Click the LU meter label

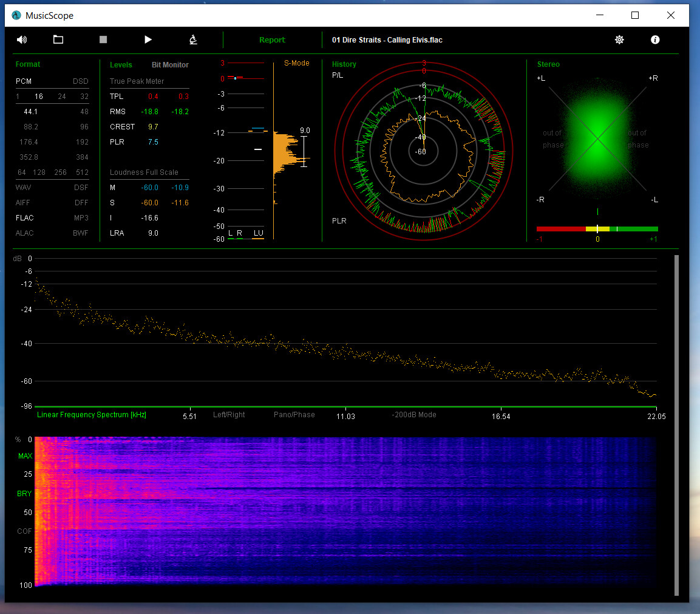(x=259, y=233)
